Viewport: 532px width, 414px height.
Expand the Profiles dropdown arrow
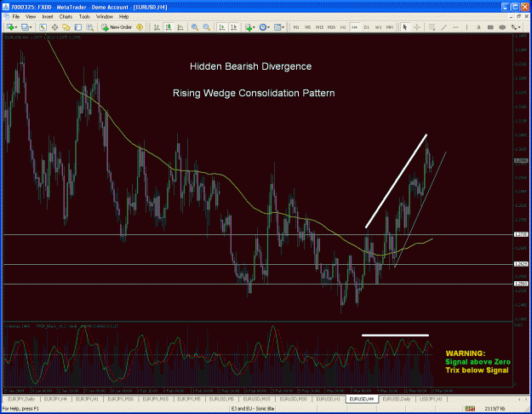tap(31, 27)
